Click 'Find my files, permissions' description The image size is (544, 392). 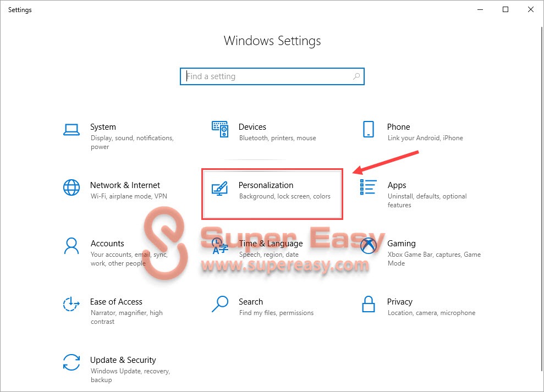pos(276,313)
